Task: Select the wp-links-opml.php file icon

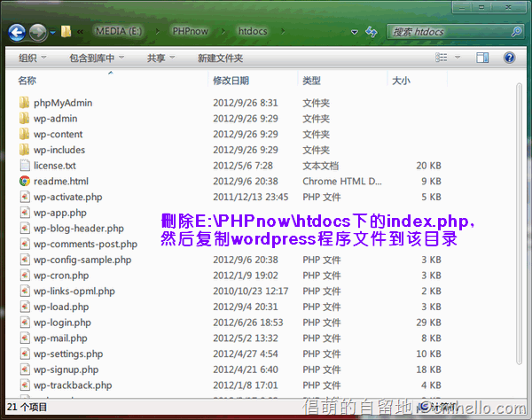Action: pyautogui.click(x=25, y=291)
